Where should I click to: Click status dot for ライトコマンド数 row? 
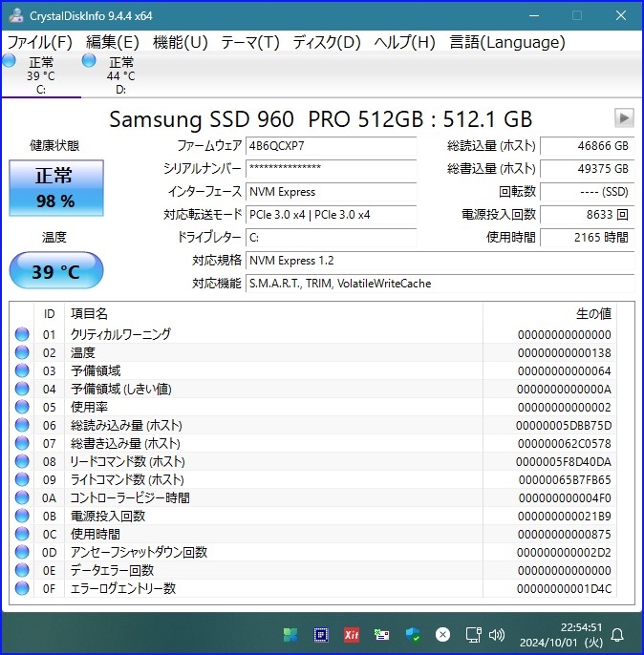pyautogui.click(x=22, y=479)
